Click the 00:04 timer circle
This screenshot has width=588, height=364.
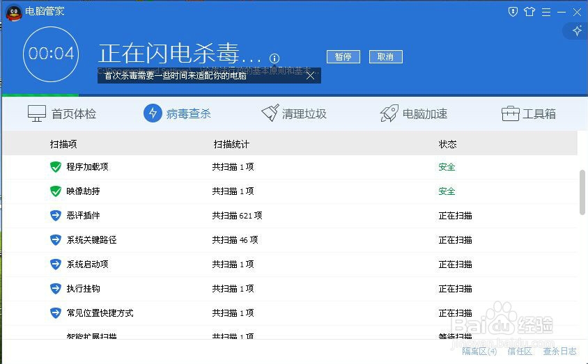(x=51, y=54)
